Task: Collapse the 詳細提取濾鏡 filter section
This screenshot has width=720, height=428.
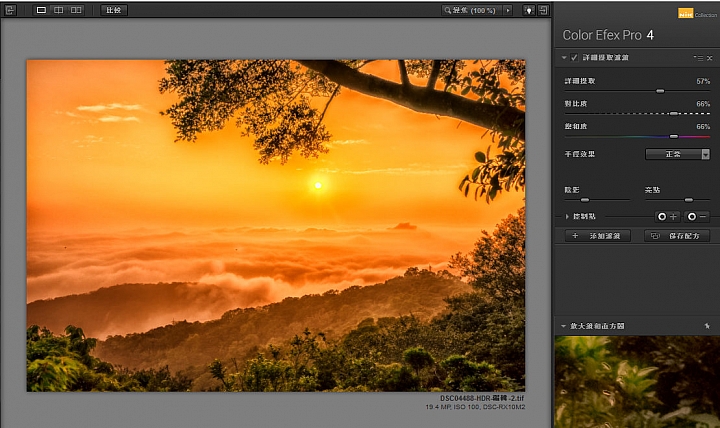Action: [x=564, y=58]
